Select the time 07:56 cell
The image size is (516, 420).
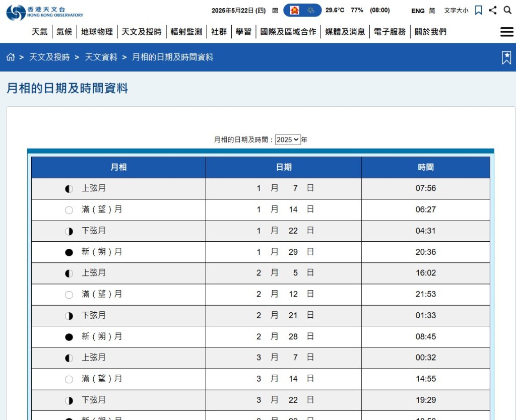pyautogui.click(x=425, y=188)
